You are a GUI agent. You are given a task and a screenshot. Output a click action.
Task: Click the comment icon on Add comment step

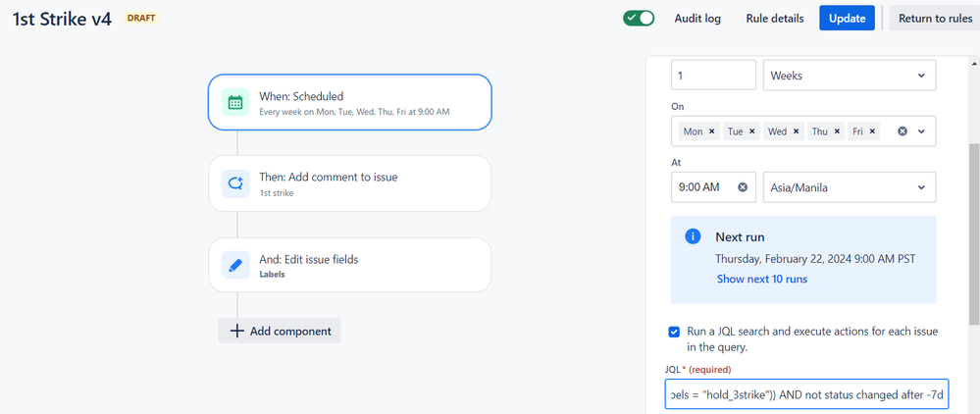235,183
